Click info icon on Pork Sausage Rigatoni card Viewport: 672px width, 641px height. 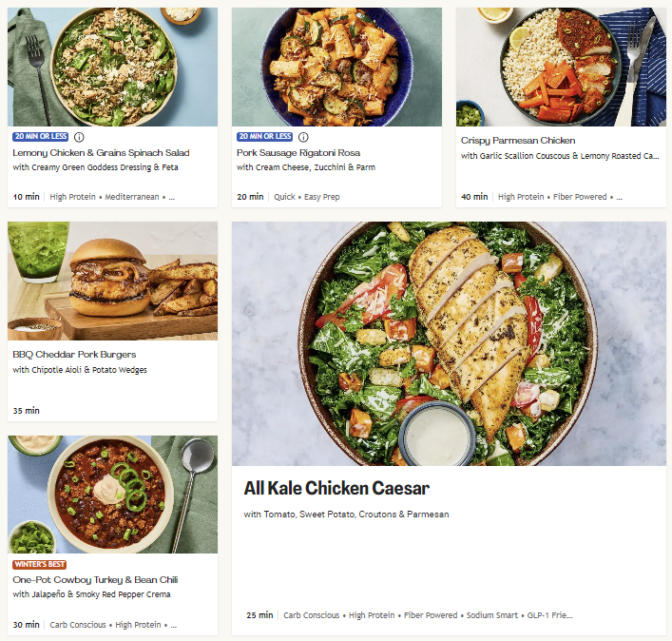(x=303, y=137)
